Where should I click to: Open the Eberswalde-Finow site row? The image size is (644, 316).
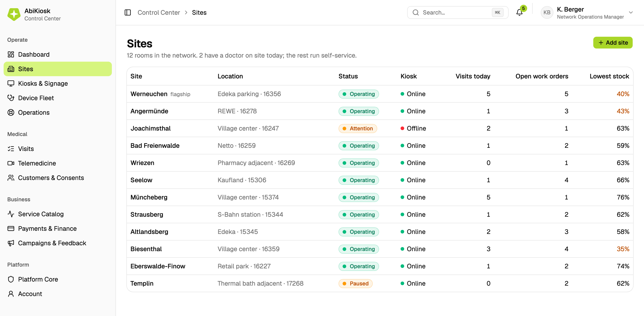[x=380, y=266]
